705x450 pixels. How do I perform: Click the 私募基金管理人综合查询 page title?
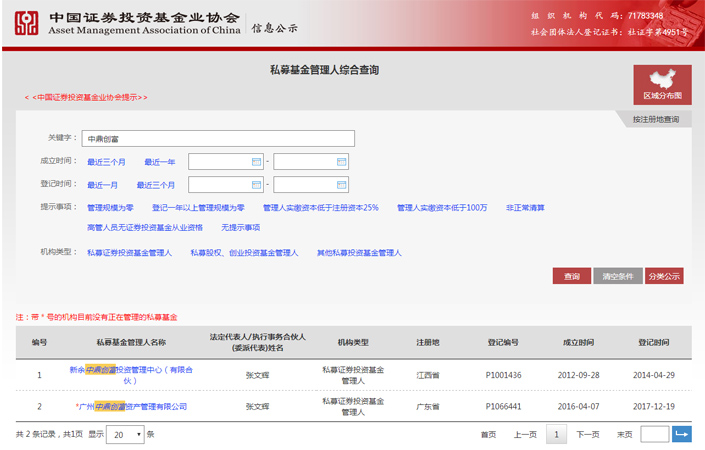click(325, 70)
